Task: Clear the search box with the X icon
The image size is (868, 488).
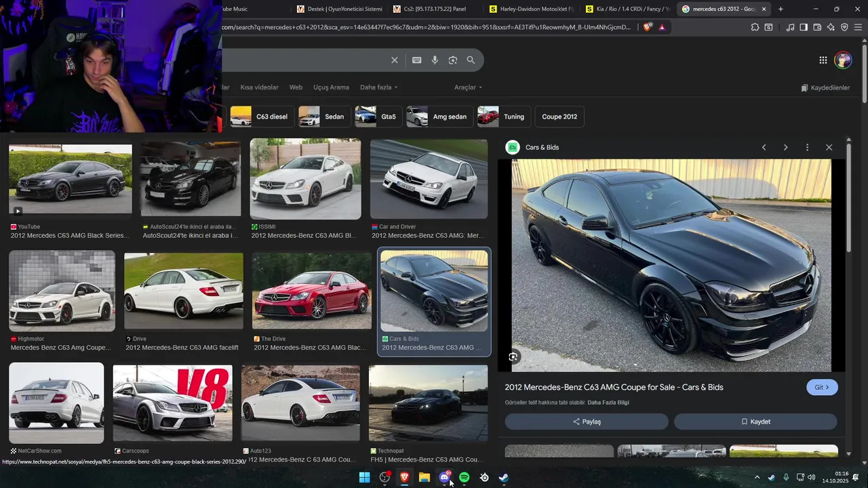Action: coord(395,60)
